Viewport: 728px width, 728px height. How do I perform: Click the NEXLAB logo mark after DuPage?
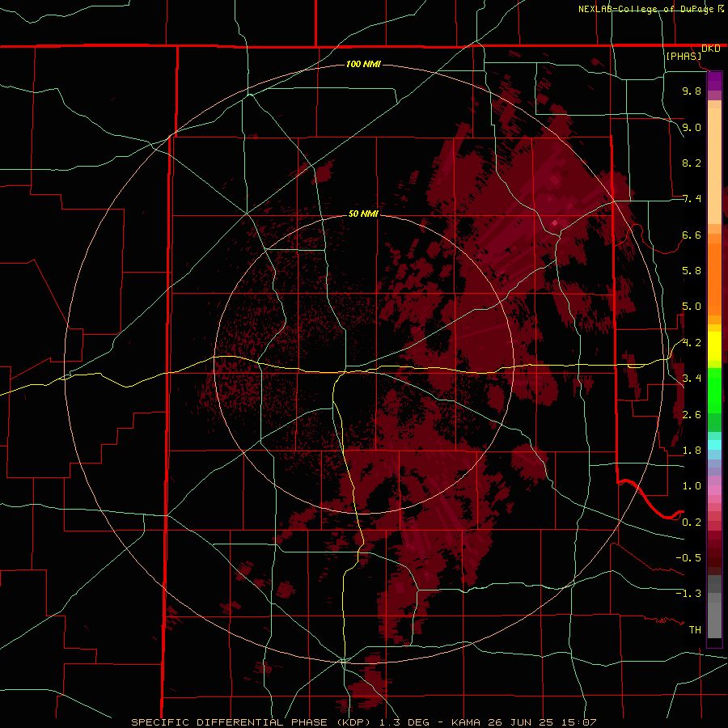pyautogui.click(x=721, y=8)
